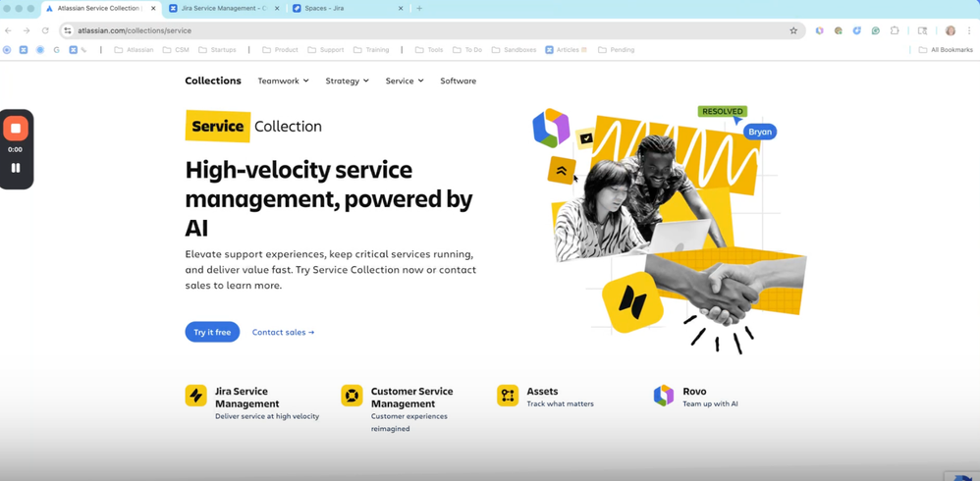Stop the screen recording

(16, 128)
